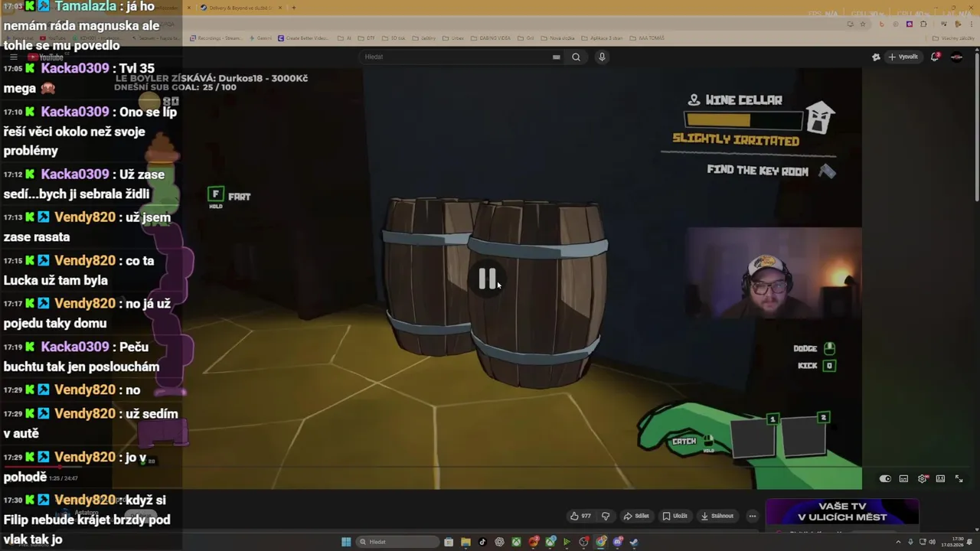Screen dimensions: 980x551
Task: Pause the video using the center pause button
Action: 487,279
